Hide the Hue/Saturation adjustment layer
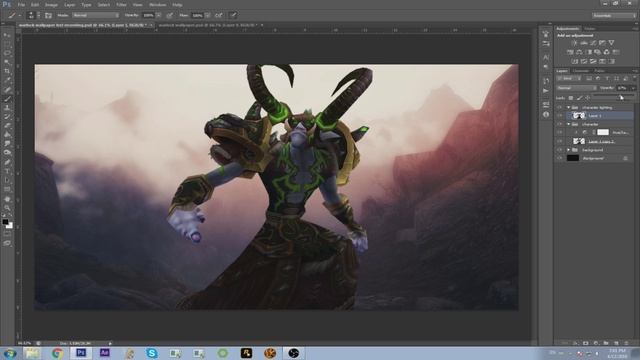 [x=560, y=132]
